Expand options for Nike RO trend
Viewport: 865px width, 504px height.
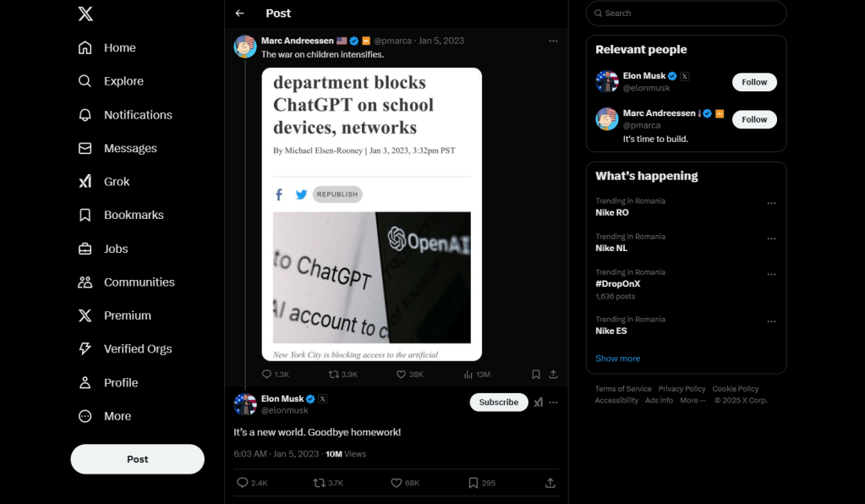(771, 203)
